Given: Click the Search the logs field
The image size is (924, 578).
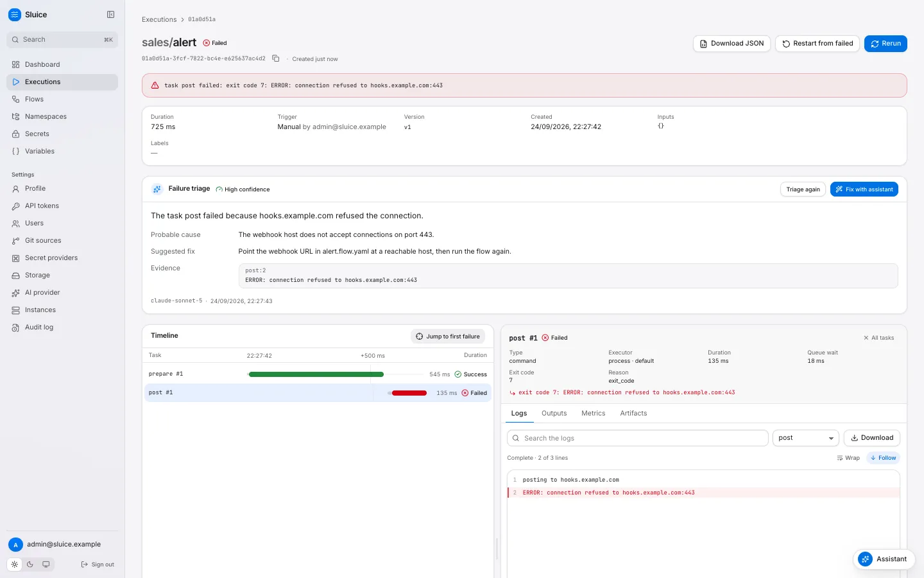Looking at the screenshot, I should (x=638, y=438).
